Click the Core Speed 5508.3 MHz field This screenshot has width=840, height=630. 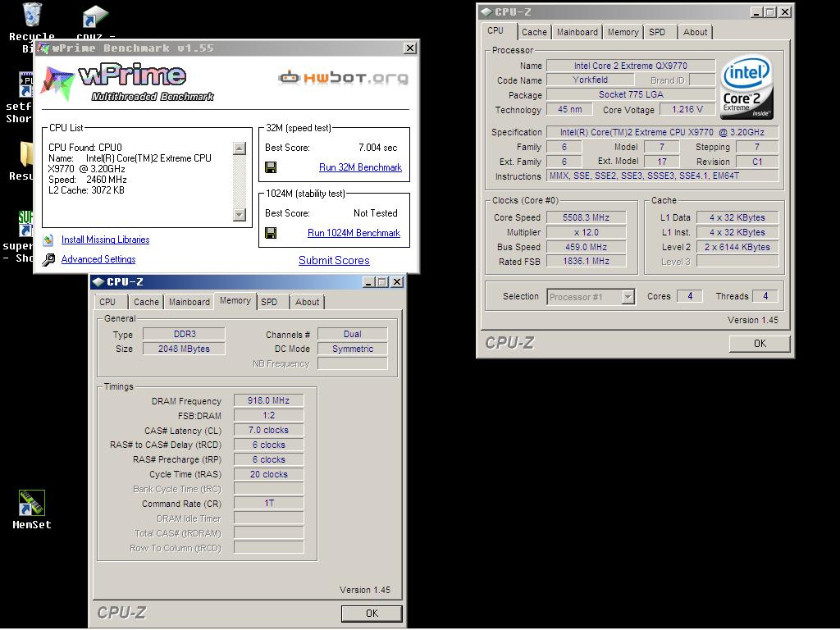(x=586, y=217)
